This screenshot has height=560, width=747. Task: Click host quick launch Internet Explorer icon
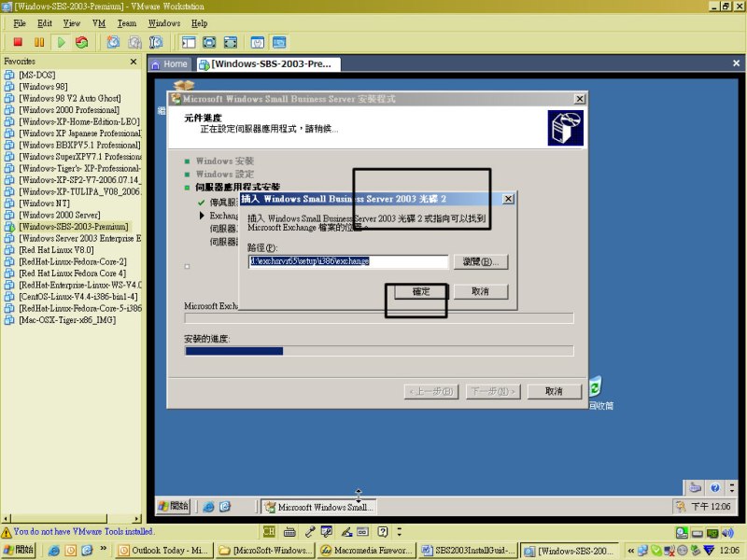point(54,551)
